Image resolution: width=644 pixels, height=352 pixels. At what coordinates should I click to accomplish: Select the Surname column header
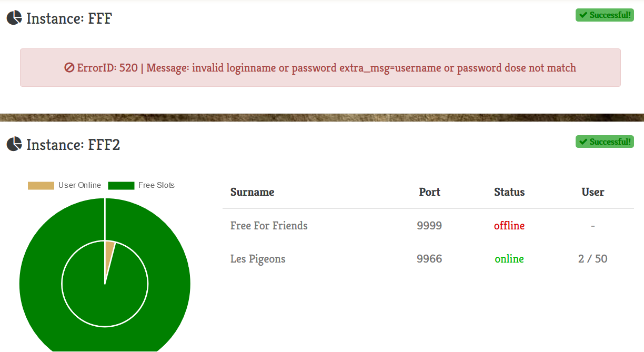(252, 192)
